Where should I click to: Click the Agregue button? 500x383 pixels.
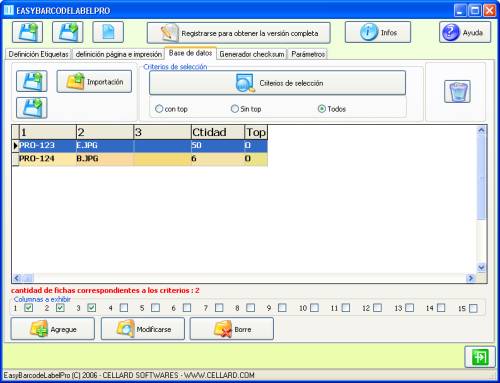click(53, 329)
